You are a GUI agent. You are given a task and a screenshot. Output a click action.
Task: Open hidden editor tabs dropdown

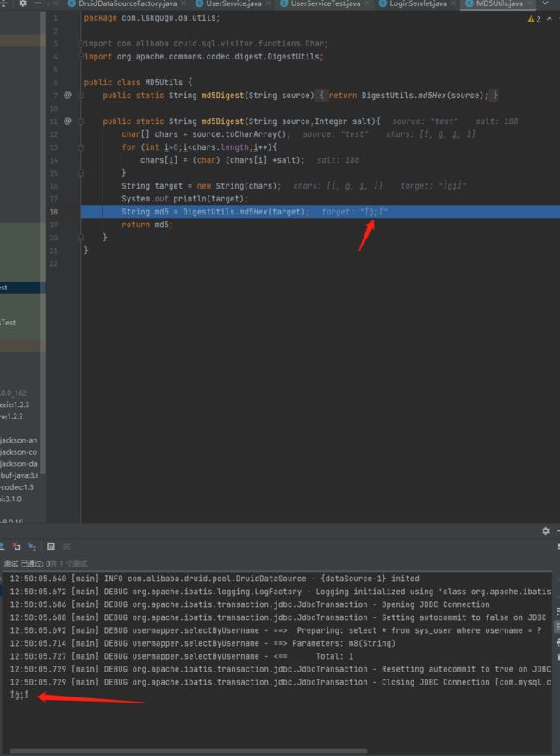click(x=545, y=3)
